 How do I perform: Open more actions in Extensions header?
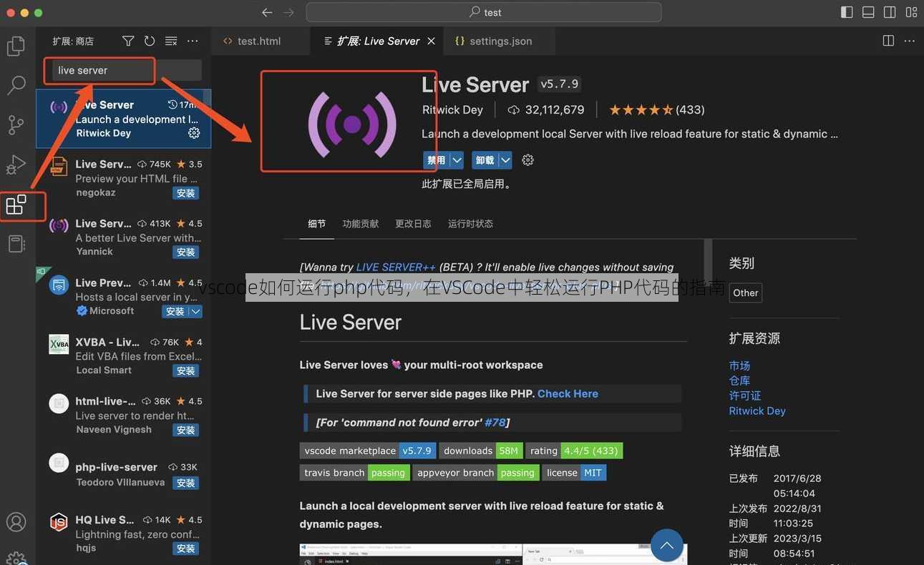point(193,41)
